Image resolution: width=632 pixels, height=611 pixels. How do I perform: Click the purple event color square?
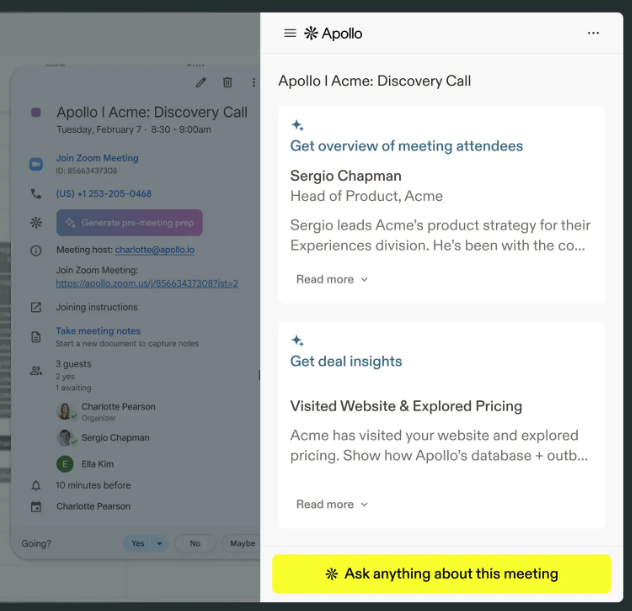click(36, 112)
